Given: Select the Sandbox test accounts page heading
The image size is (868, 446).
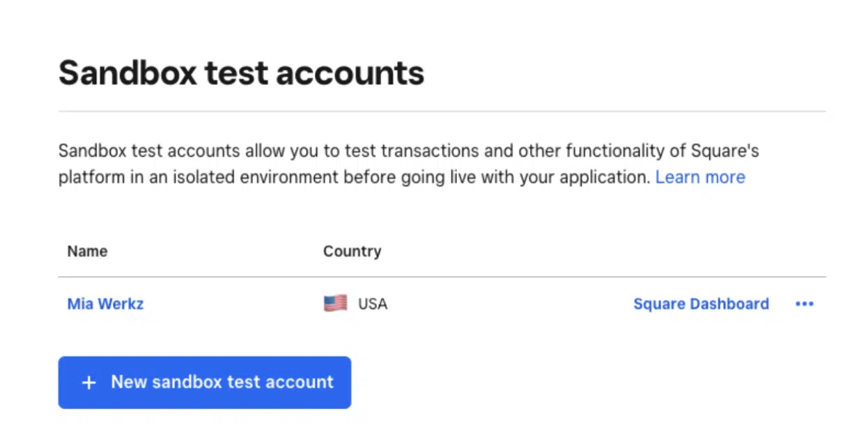Looking at the screenshot, I should (x=242, y=72).
